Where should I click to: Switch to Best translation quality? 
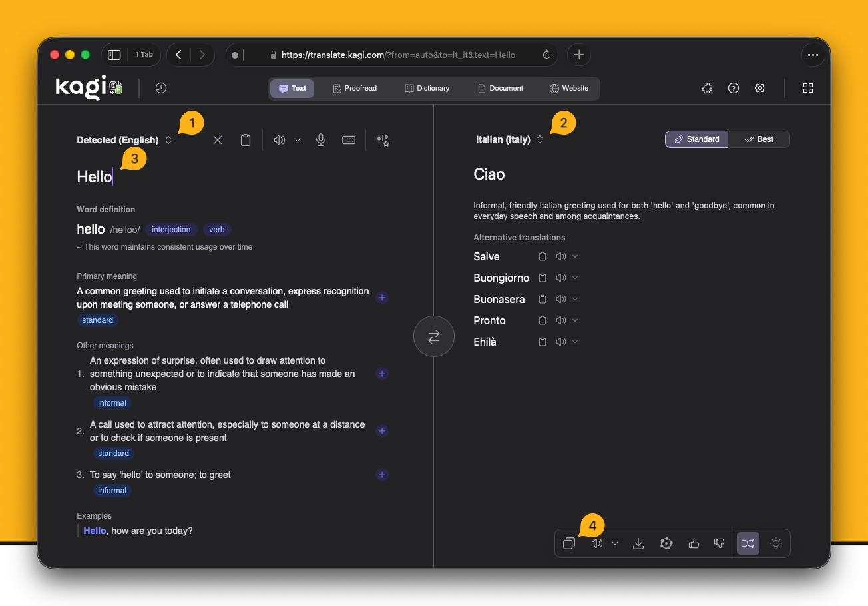pos(759,139)
